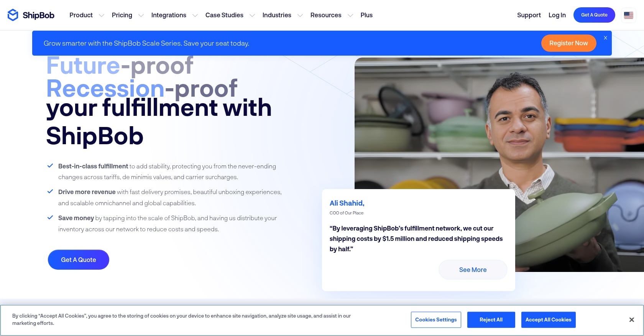Open the Product menu
Screen dimensions: 644x336
coord(81,15)
